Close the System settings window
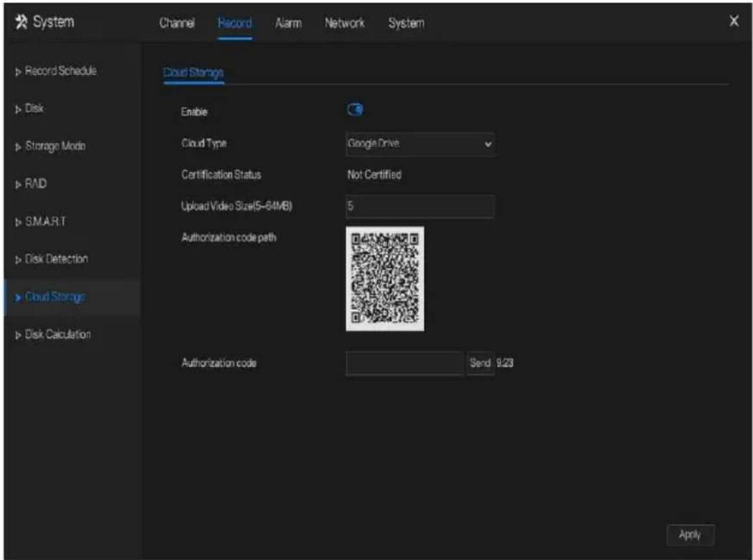Screen dimensions: 753x560 pos(734,21)
